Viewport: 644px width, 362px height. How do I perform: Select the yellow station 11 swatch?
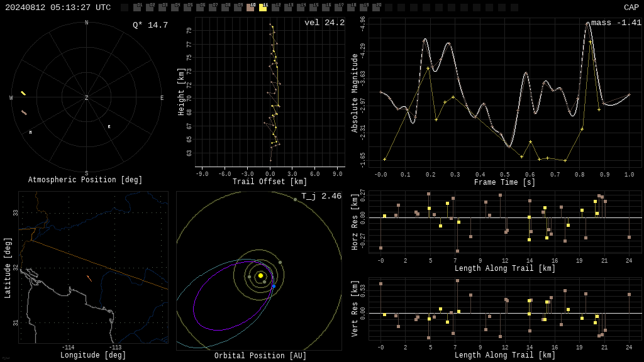pyautogui.click(x=263, y=8)
